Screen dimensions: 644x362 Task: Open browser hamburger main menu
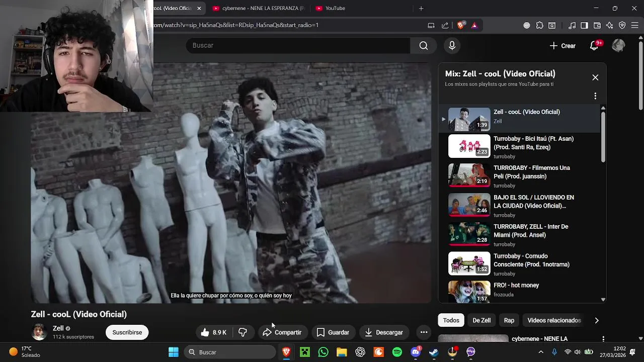(x=635, y=25)
